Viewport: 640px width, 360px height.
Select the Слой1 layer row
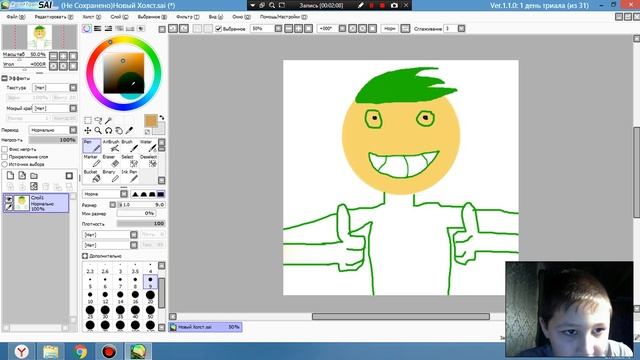click(36, 203)
